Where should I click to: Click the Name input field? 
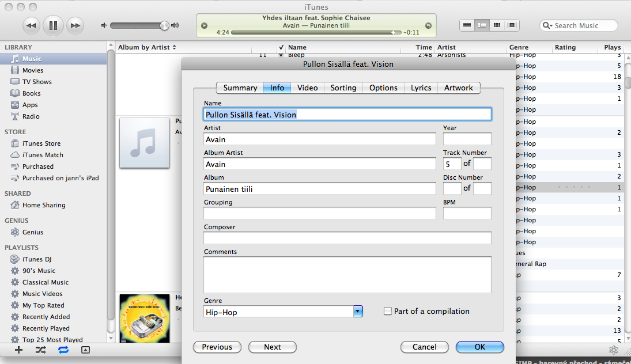pyautogui.click(x=347, y=115)
